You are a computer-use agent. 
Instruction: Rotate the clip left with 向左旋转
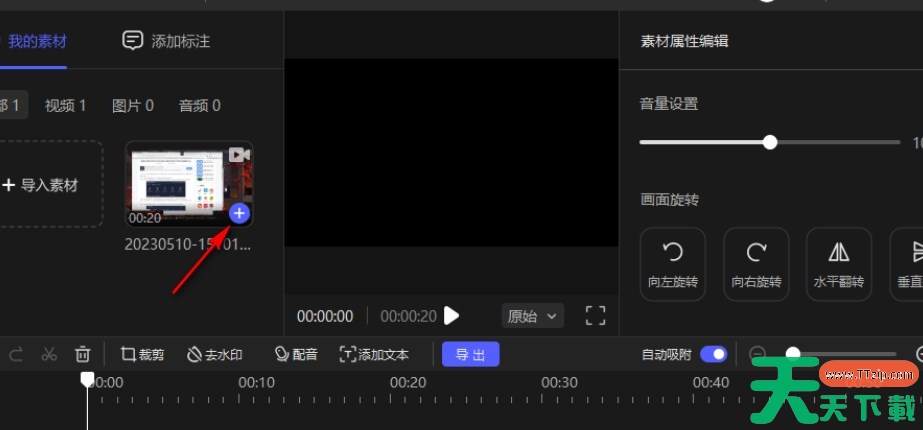[672, 264]
